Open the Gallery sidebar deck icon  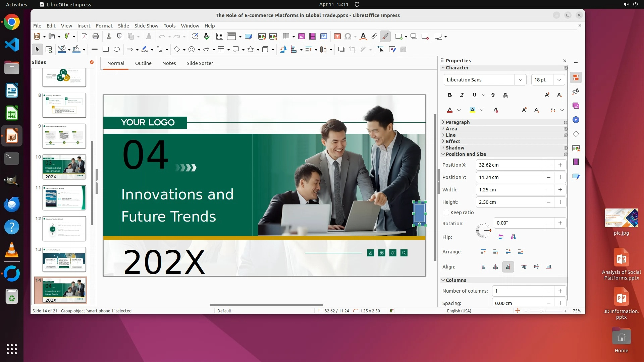(x=576, y=106)
